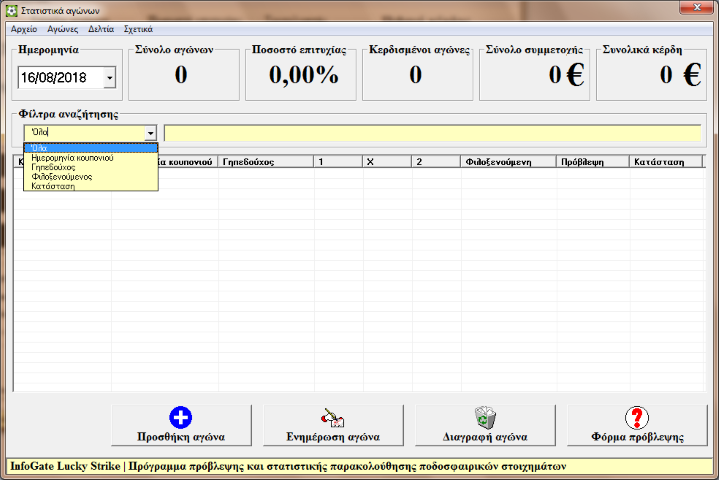Click the blue plus icon for Προσθήκη αγώνα

pyautogui.click(x=180, y=418)
